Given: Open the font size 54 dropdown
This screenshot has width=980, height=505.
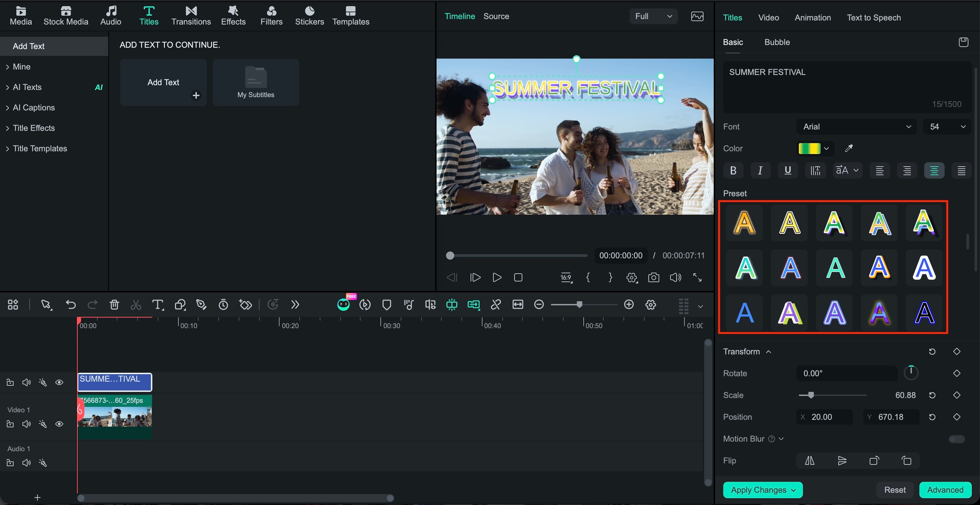Looking at the screenshot, I should click(x=947, y=127).
